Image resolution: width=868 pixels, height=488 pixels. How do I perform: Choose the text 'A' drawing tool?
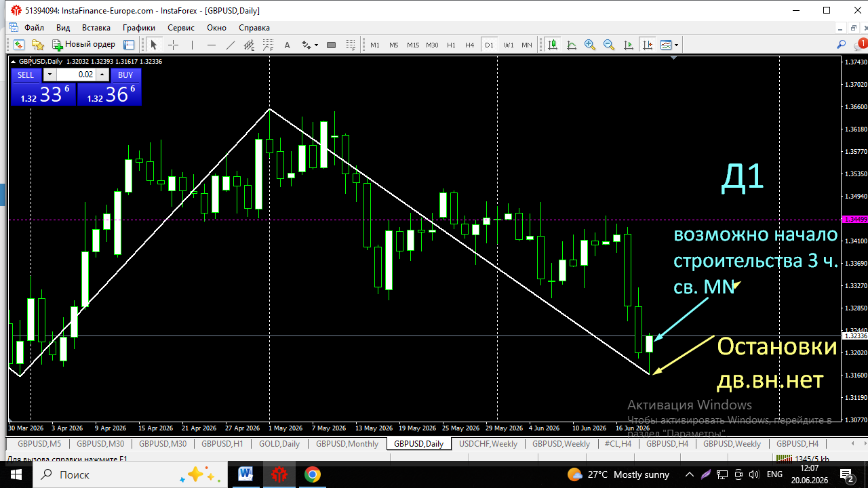point(287,45)
